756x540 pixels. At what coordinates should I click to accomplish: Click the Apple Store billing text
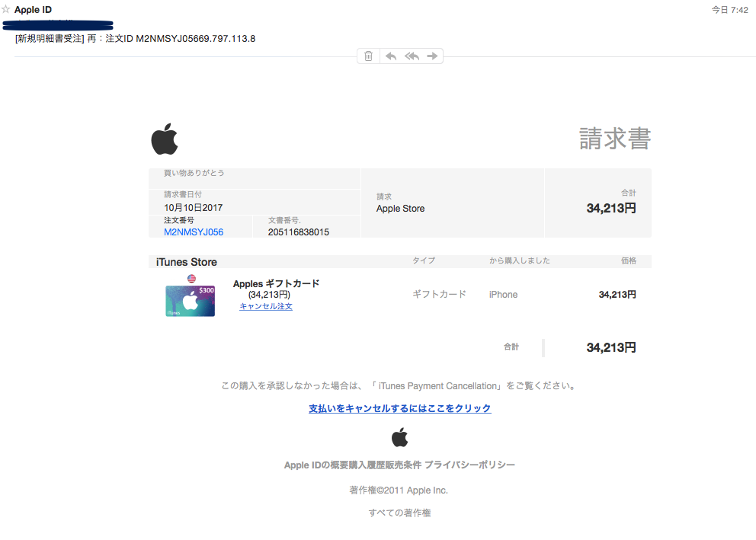(400, 209)
